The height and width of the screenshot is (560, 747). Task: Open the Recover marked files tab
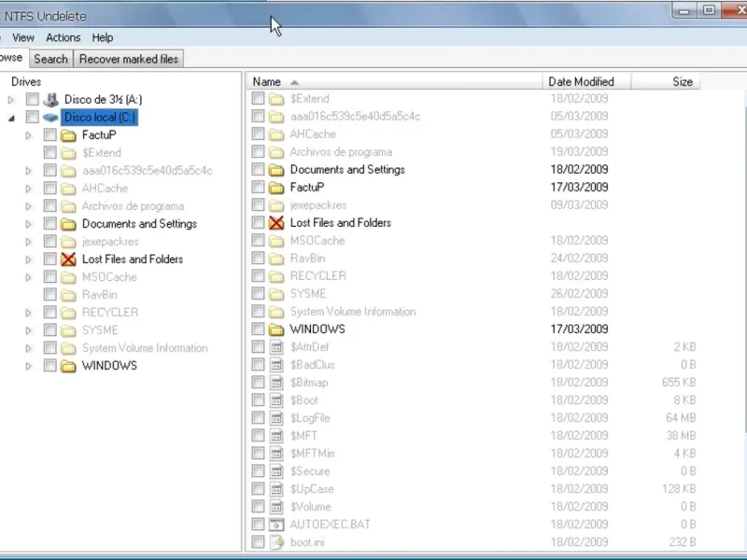[x=129, y=59]
